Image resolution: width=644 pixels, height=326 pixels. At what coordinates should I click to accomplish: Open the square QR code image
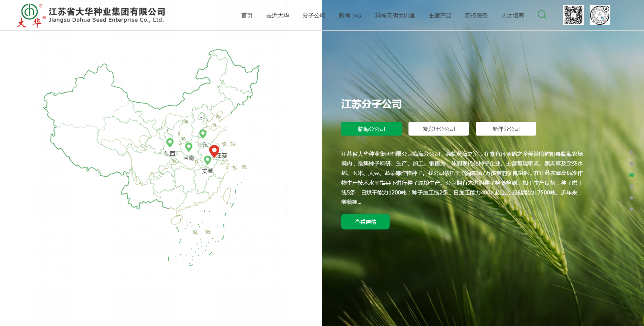point(573,15)
